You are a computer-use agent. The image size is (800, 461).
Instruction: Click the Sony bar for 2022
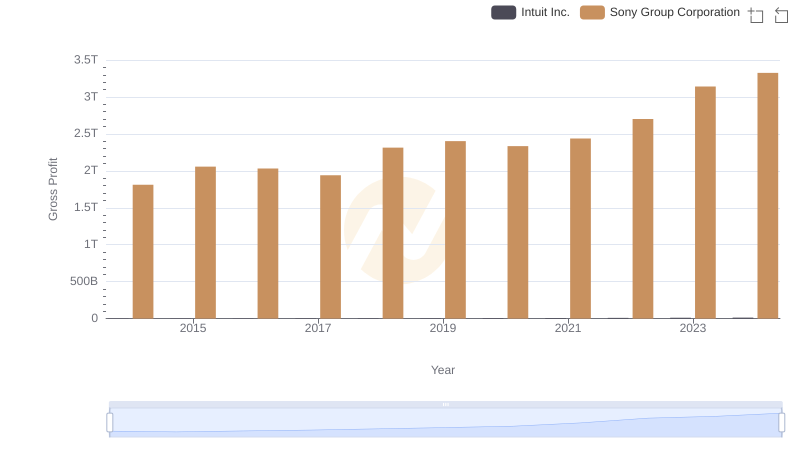pos(643,219)
